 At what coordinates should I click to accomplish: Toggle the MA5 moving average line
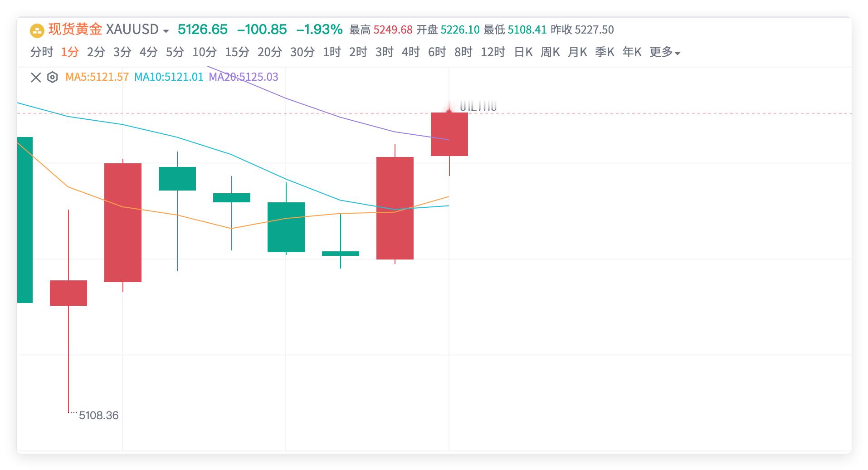click(x=97, y=77)
